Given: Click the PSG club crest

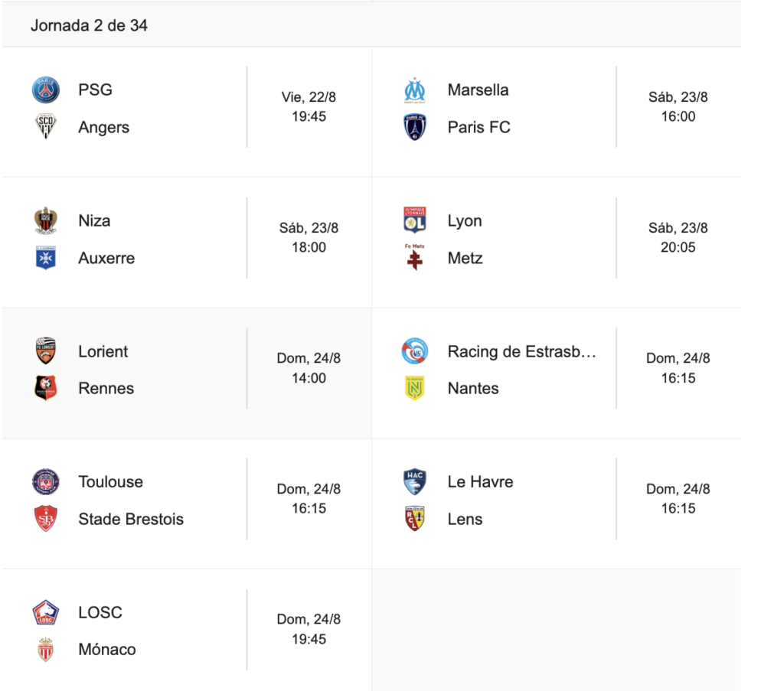Looking at the screenshot, I should pyautogui.click(x=45, y=90).
